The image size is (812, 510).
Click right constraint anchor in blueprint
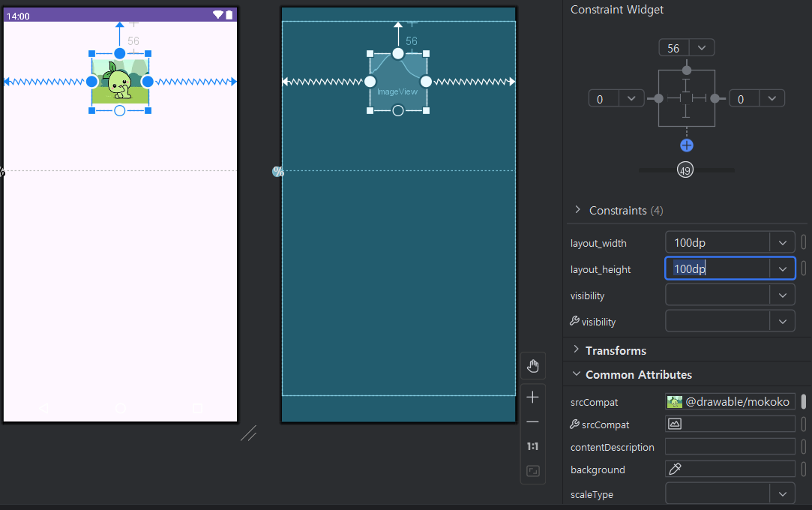click(426, 81)
